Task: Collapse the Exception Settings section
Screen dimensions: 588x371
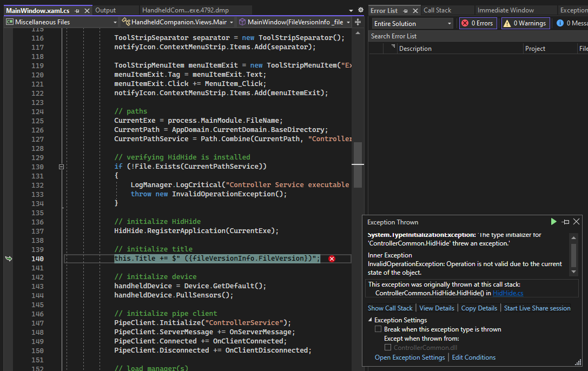Action: pyautogui.click(x=370, y=320)
